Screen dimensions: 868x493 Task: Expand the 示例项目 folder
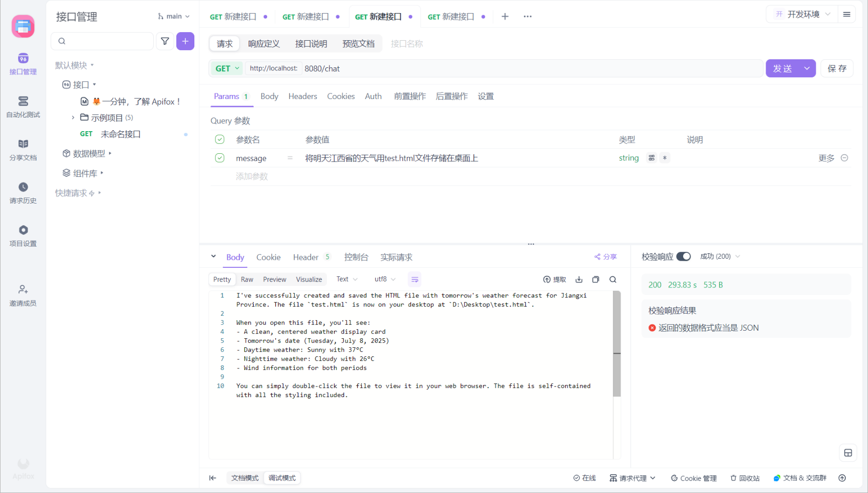coord(73,117)
